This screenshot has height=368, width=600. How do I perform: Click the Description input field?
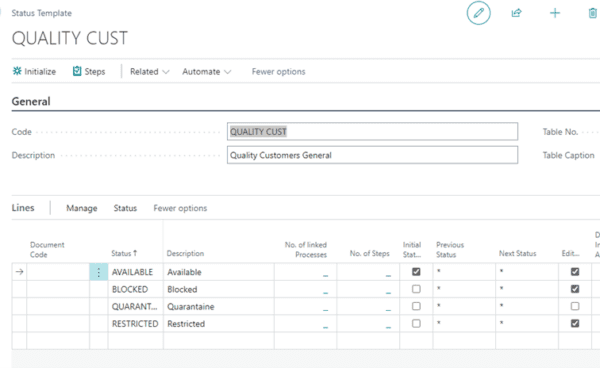[x=372, y=155]
